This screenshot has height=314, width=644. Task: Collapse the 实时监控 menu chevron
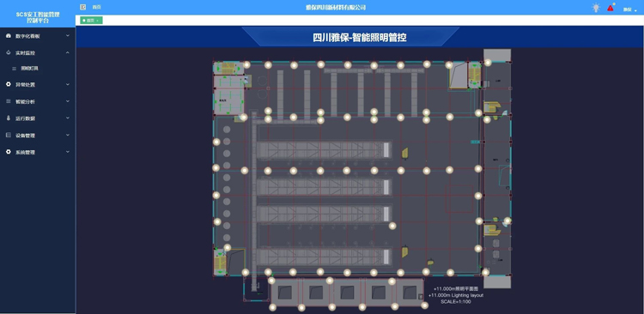(68, 52)
